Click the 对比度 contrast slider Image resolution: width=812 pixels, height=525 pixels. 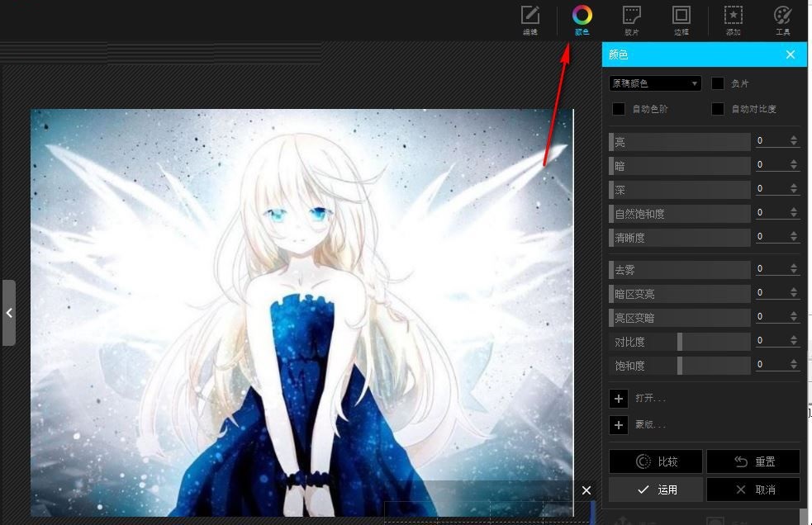(x=680, y=341)
